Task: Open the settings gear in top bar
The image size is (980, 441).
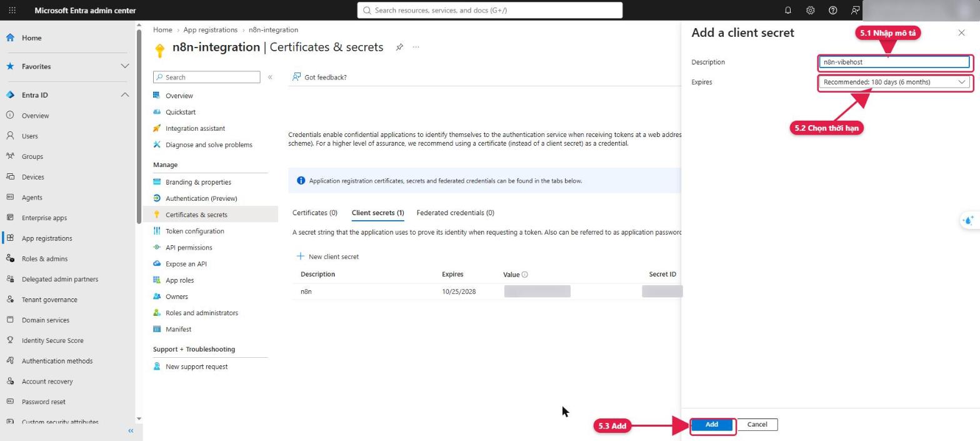Action: tap(810, 10)
